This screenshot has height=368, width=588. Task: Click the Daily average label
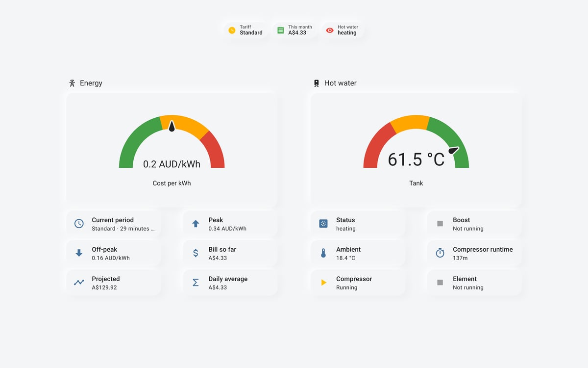coord(228,279)
